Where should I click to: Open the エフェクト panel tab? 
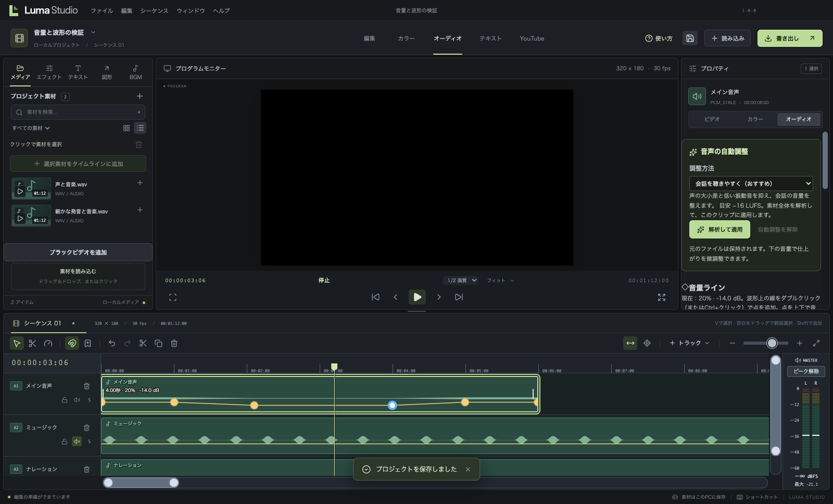pyautogui.click(x=49, y=72)
